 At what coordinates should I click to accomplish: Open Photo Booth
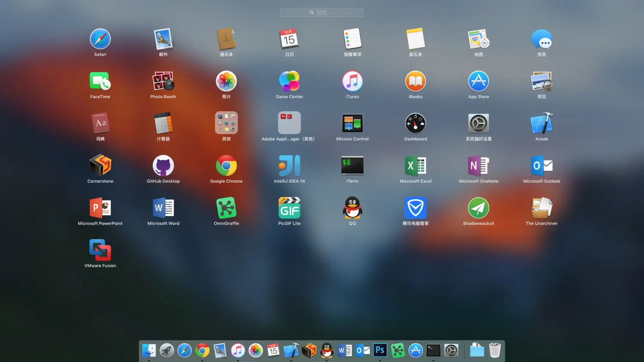click(163, 81)
